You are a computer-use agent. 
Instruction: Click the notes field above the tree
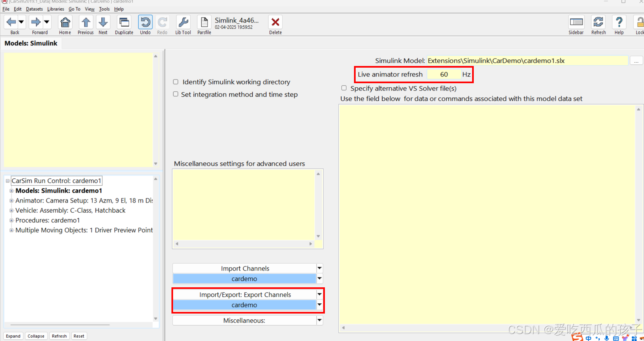point(78,110)
